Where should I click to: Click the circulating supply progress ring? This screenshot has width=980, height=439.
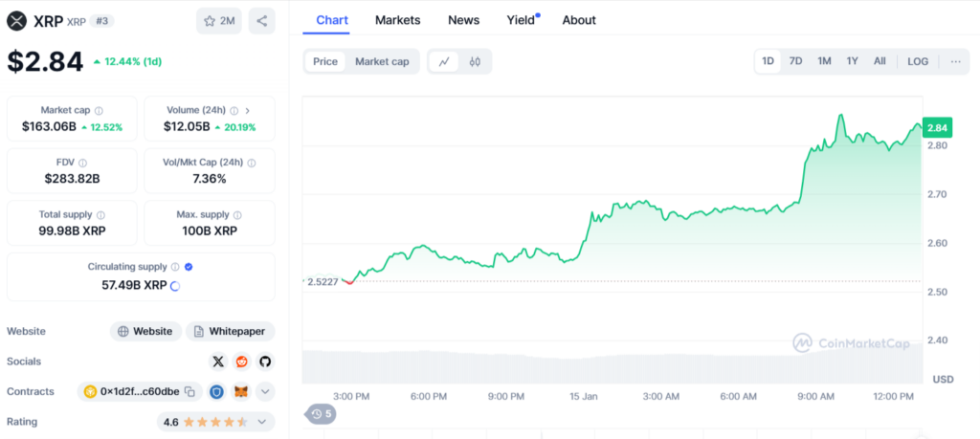[175, 286]
